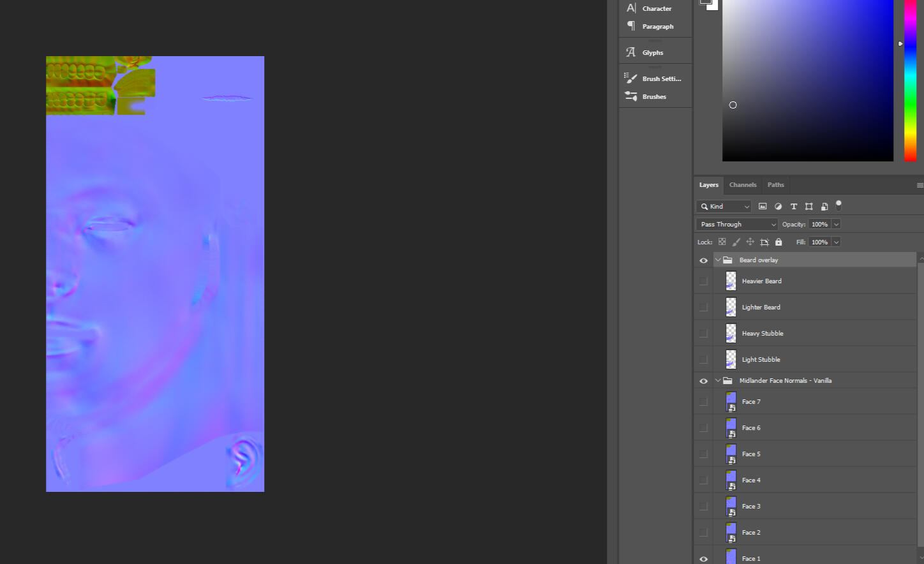Image resolution: width=924 pixels, height=564 pixels.
Task: Click the Lock transparent pixels button
Action: point(722,242)
